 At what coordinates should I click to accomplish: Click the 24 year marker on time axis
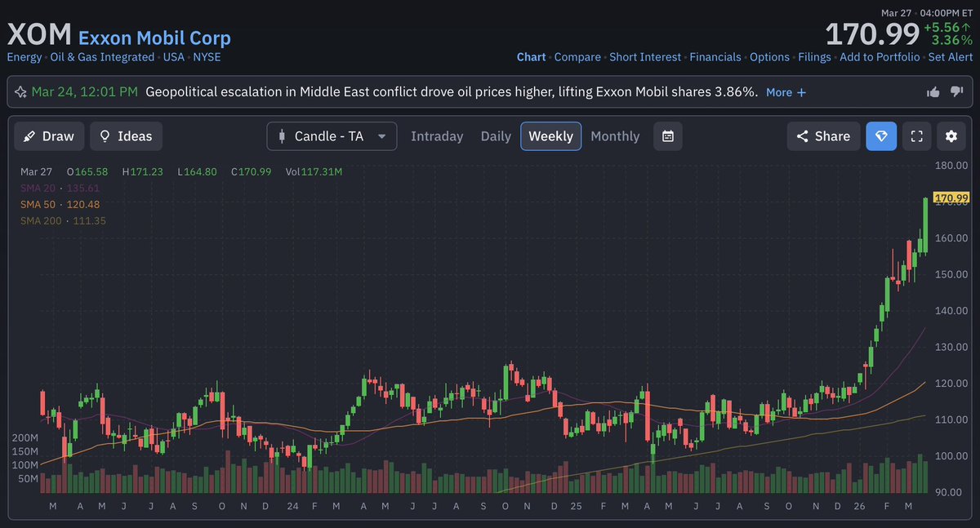pyautogui.click(x=291, y=507)
